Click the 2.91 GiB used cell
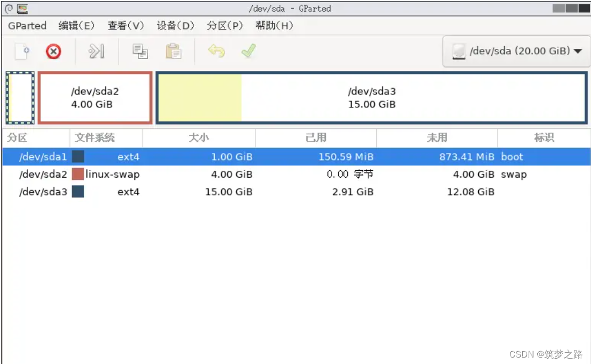This screenshot has height=364, width=591. click(x=353, y=192)
